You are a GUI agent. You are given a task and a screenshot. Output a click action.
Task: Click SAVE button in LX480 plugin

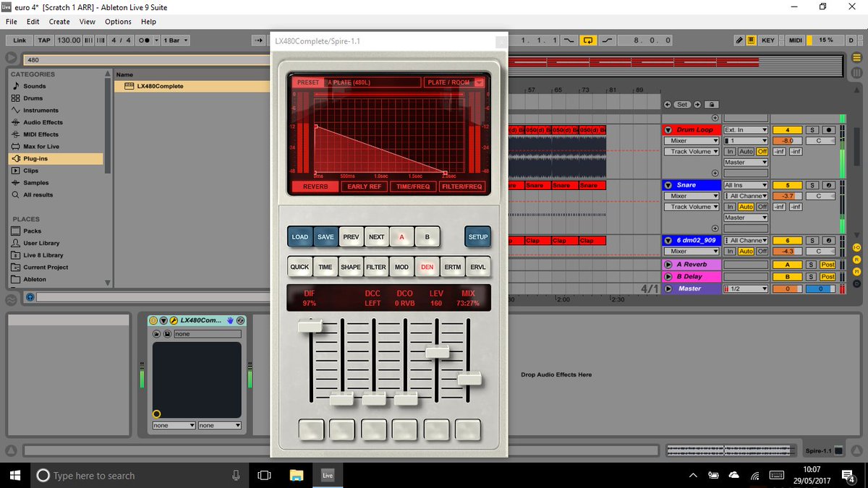(325, 237)
